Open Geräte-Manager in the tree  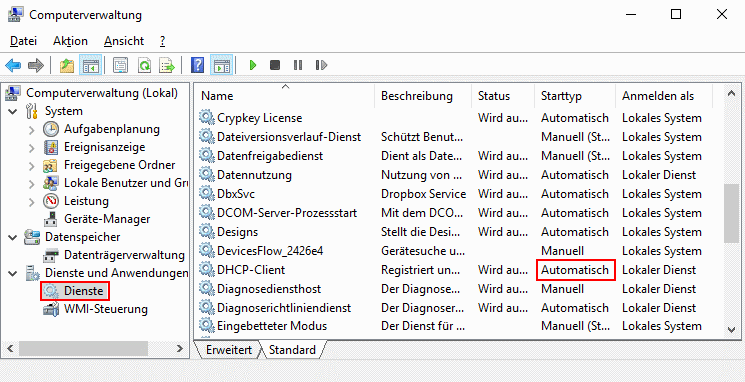(107, 219)
